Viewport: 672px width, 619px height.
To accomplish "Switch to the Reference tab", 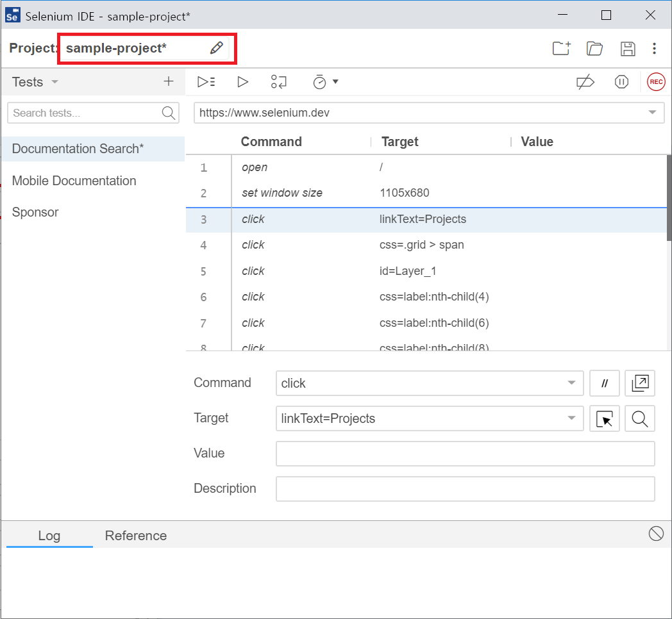I will click(x=135, y=536).
